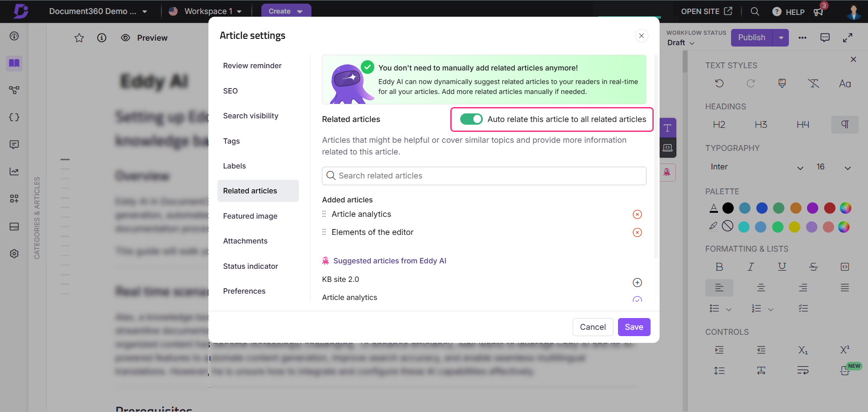Apply H3 heading style
Image resolution: width=868 pixels, height=412 pixels.
pyautogui.click(x=761, y=125)
